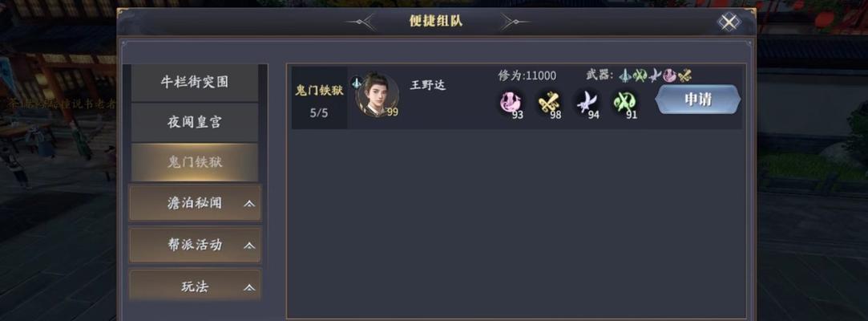Click the sword badge beside the leader avatar
The width and height of the screenshot is (868, 321).
(x=357, y=82)
